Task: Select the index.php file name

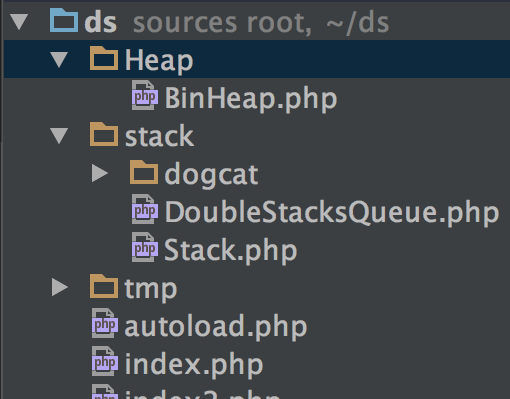Action: click(x=194, y=364)
